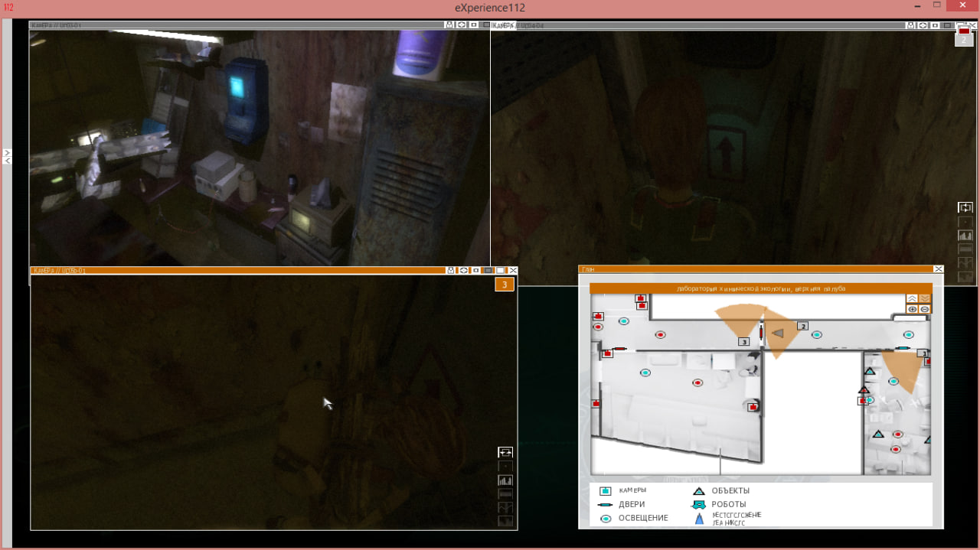
Task: Toggle the red door between cameras 3 and 2
Action: pyautogui.click(x=761, y=332)
